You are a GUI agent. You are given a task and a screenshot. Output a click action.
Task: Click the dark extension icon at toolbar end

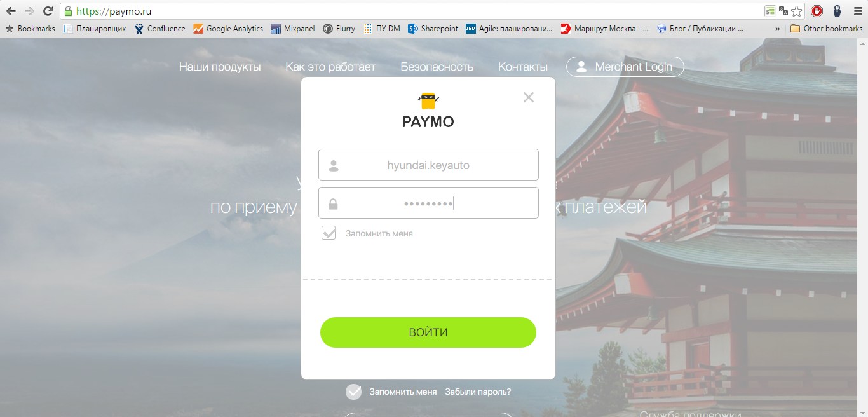click(837, 11)
